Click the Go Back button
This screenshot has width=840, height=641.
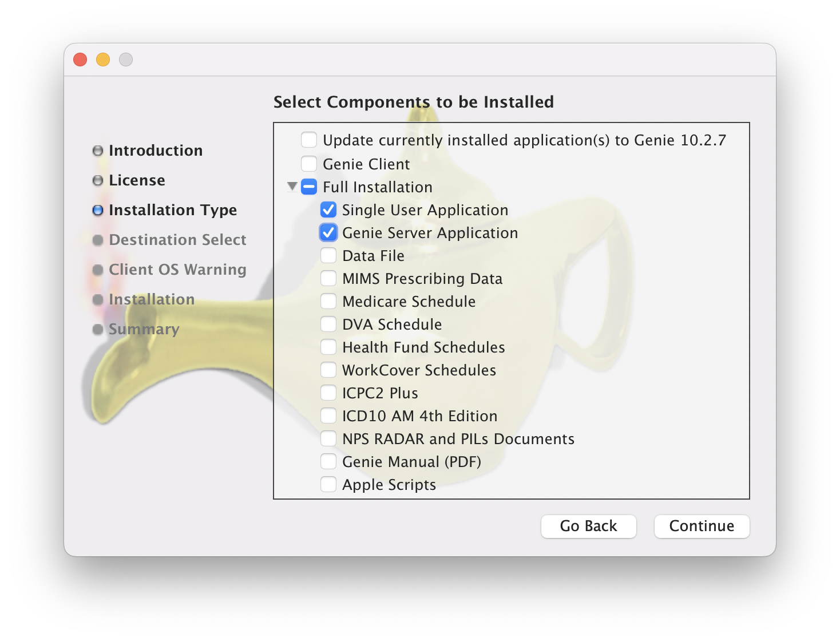click(x=588, y=526)
